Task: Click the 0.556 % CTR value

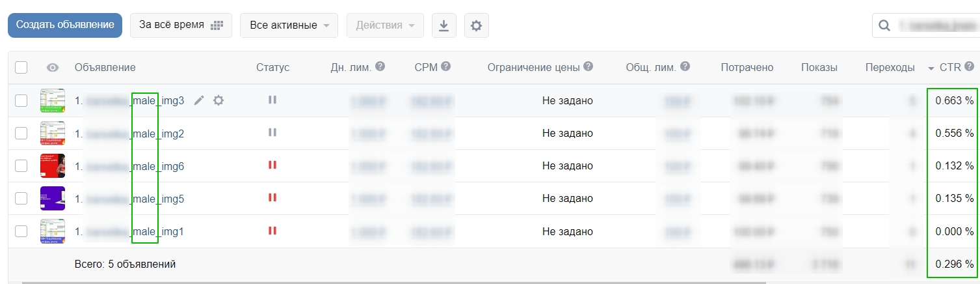Action: 955,133
